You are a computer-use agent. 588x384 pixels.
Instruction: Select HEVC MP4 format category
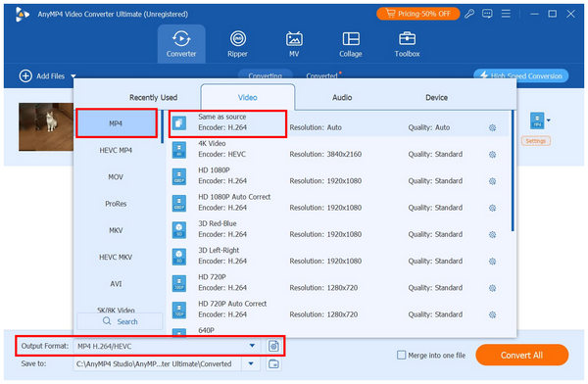(x=116, y=151)
